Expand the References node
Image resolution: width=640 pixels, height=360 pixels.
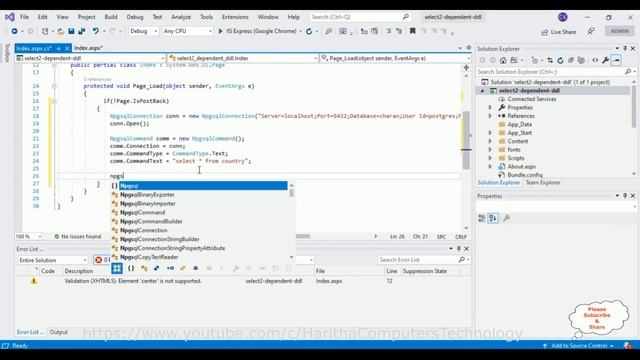point(490,116)
